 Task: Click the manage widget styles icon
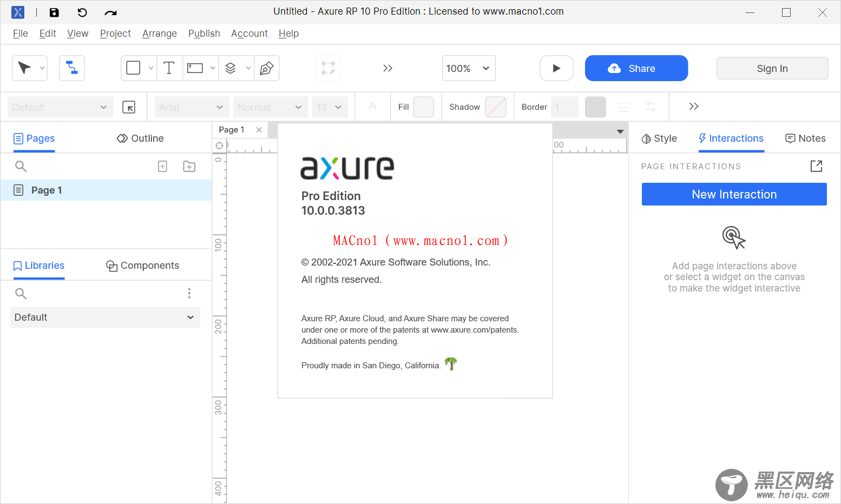pos(129,107)
